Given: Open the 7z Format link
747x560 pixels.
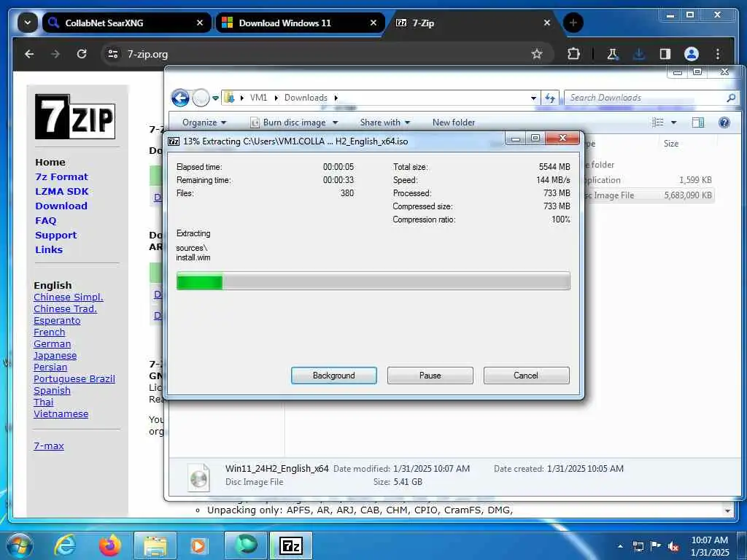Looking at the screenshot, I should tap(61, 176).
